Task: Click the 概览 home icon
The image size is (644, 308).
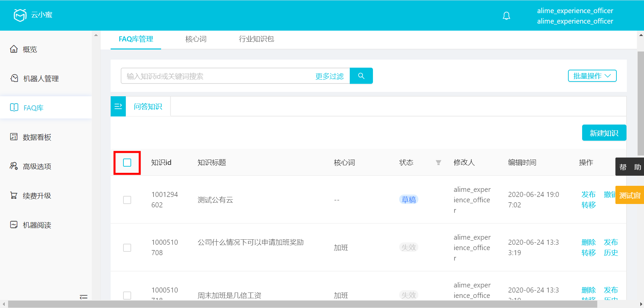Action: 14,49
